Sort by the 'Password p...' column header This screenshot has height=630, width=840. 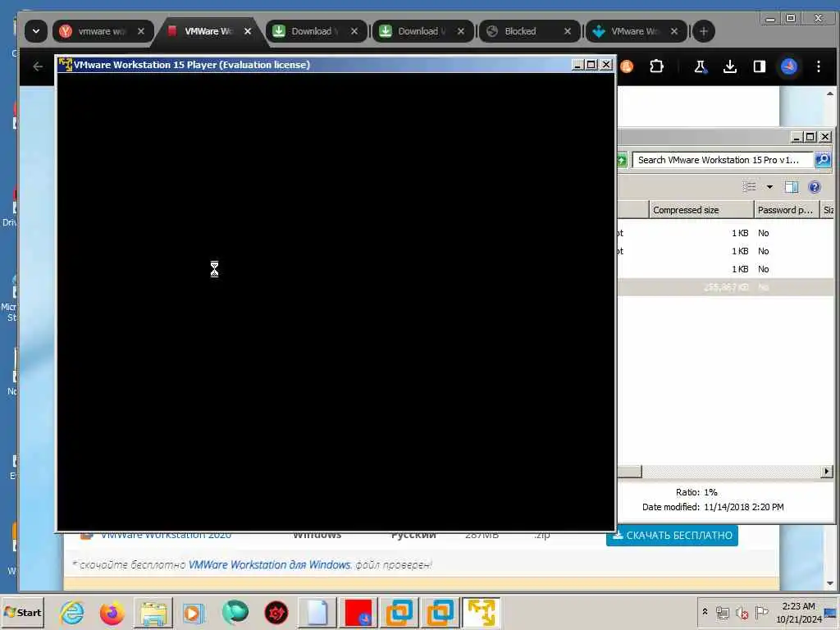pyautogui.click(x=787, y=210)
